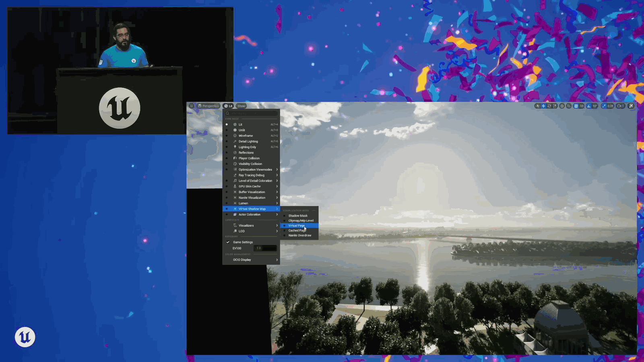
Task: Click the Wireframe view mode icon
Action: tap(235, 136)
